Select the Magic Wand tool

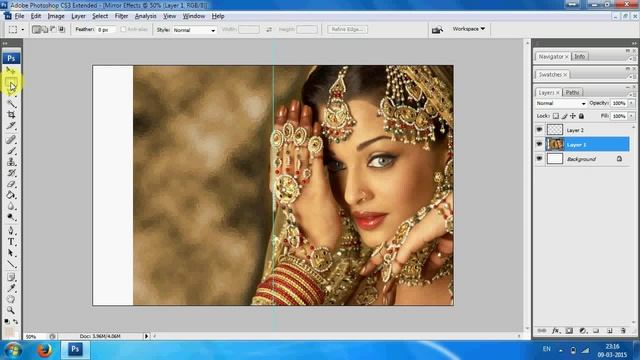[x=11, y=104]
